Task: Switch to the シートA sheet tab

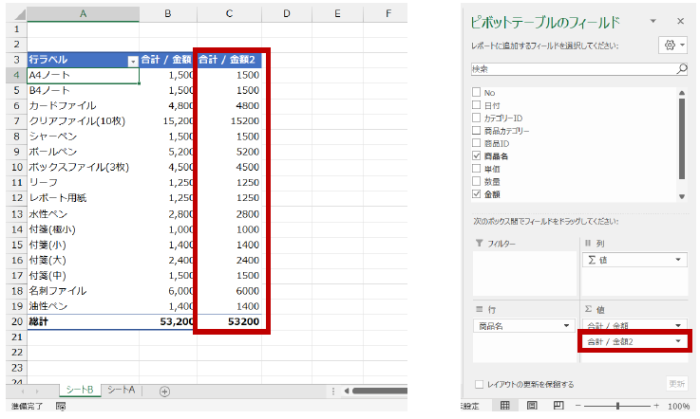Action: (121, 390)
